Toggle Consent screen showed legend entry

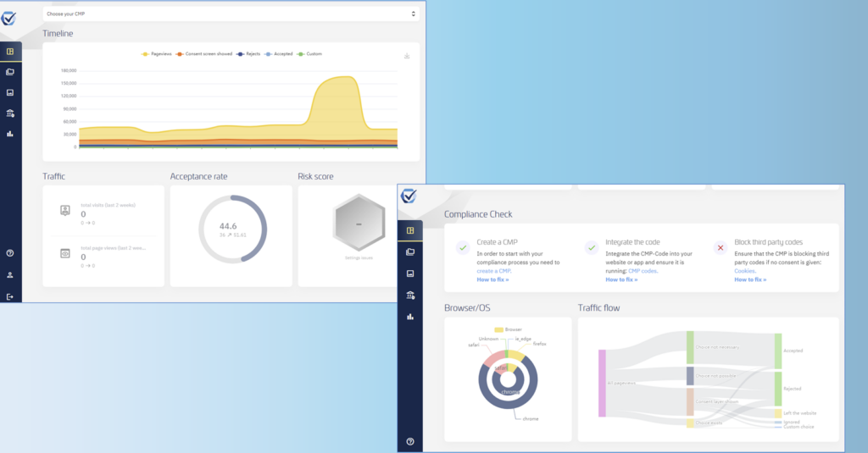click(x=203, y=54)
